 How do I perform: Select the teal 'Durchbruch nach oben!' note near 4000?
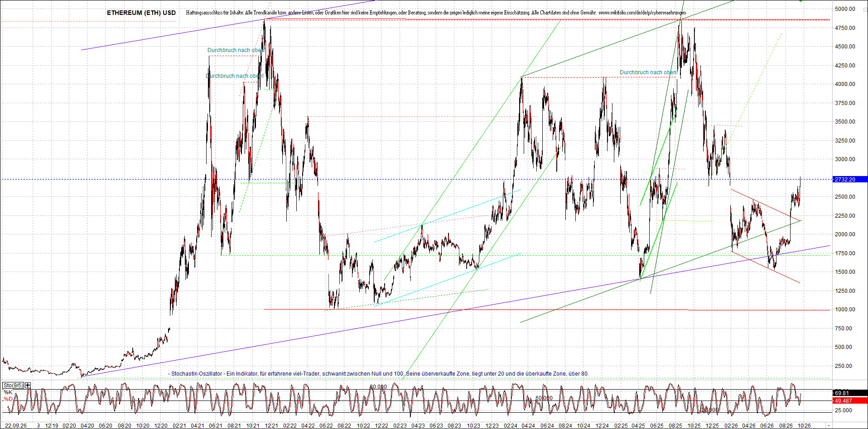[x=235, y=76]
